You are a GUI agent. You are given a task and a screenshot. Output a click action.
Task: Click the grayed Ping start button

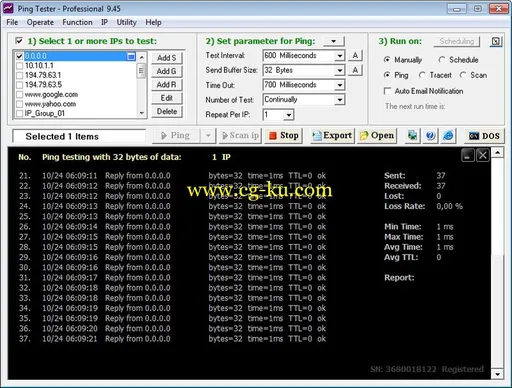coord(176,136)
